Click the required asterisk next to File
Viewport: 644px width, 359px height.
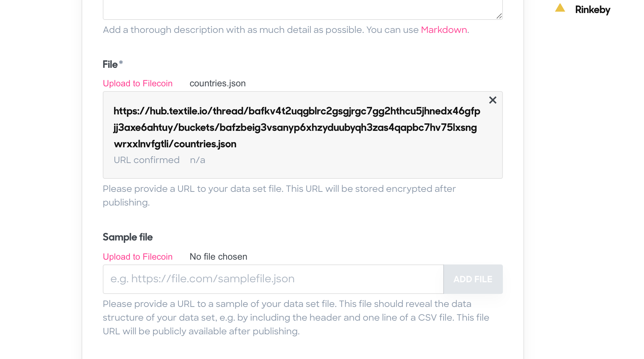[121, 63]
